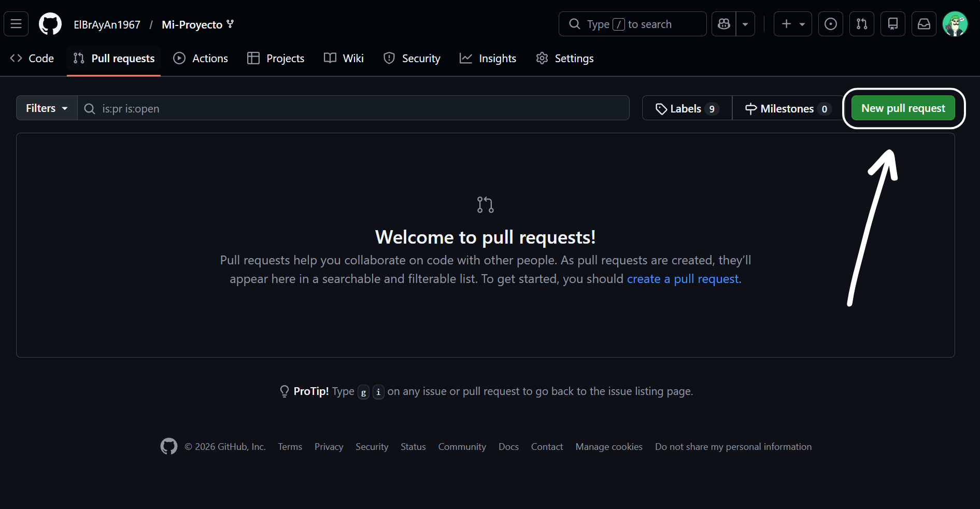980x509 pixels.
Task: Click the footer GitHub logo
Action: tap(168, 446)
